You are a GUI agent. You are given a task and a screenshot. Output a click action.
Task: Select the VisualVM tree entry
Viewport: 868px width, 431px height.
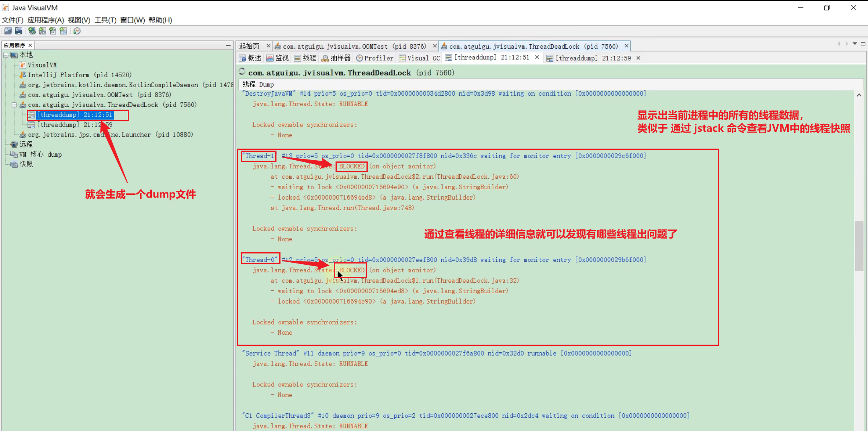coord(42,65)
